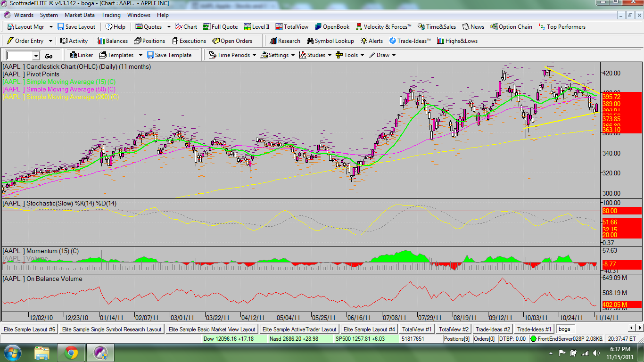Launch Velocity & Forces tool
644x362 pixels.
pyautogui.click(x=384, y=27)
